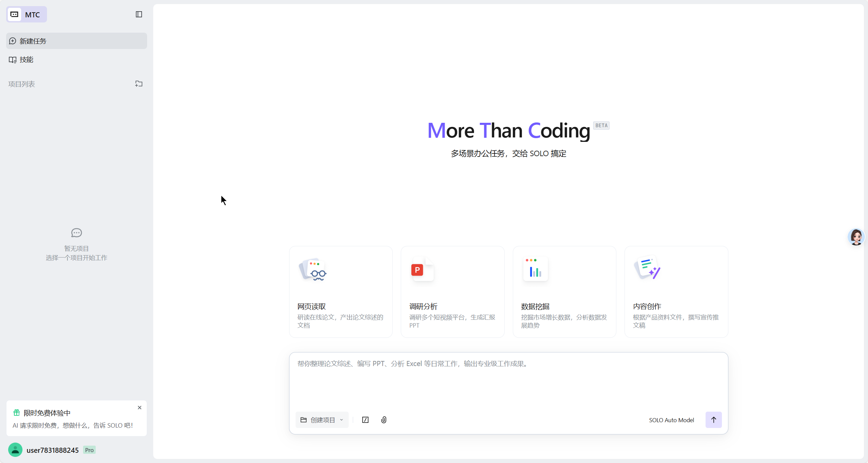Focus the task description input box

508,379
